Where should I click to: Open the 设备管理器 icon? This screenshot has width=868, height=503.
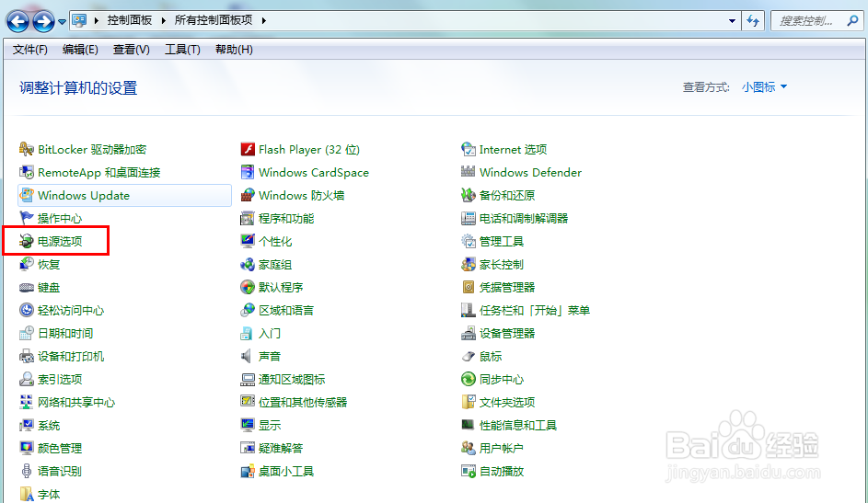click(469, 333)
